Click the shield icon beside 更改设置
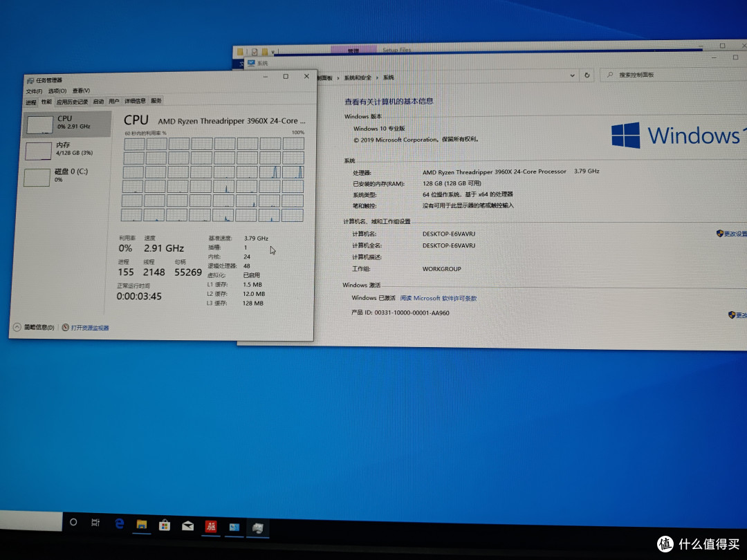747x560 pixels. (719, 234)
